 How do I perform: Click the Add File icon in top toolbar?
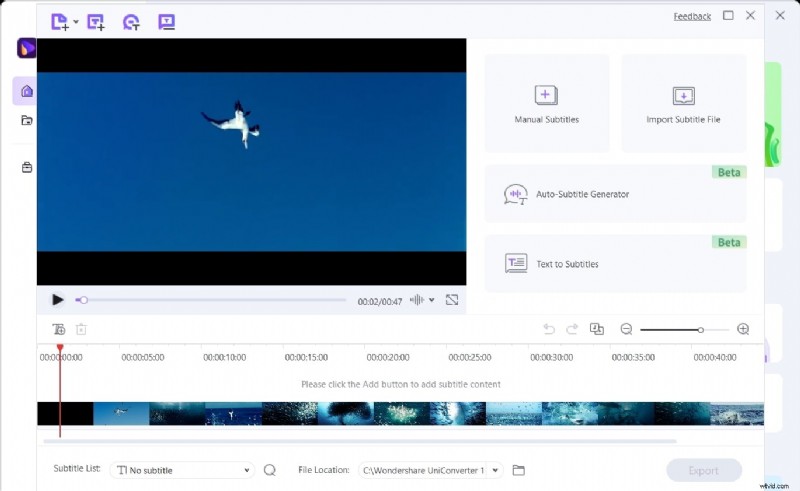[60, 22]
